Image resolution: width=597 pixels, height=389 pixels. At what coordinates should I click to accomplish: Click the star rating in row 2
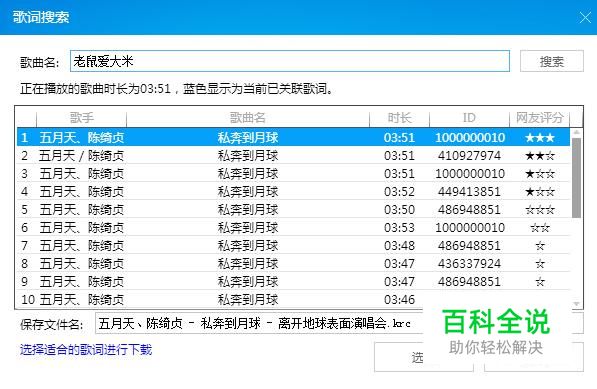(x=540, y=155)
